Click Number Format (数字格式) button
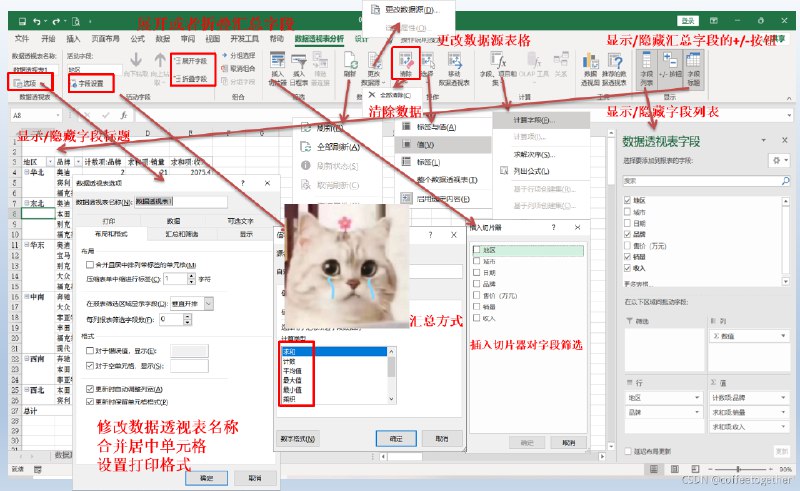Viewport: 800px width, 491px height. 298,438
